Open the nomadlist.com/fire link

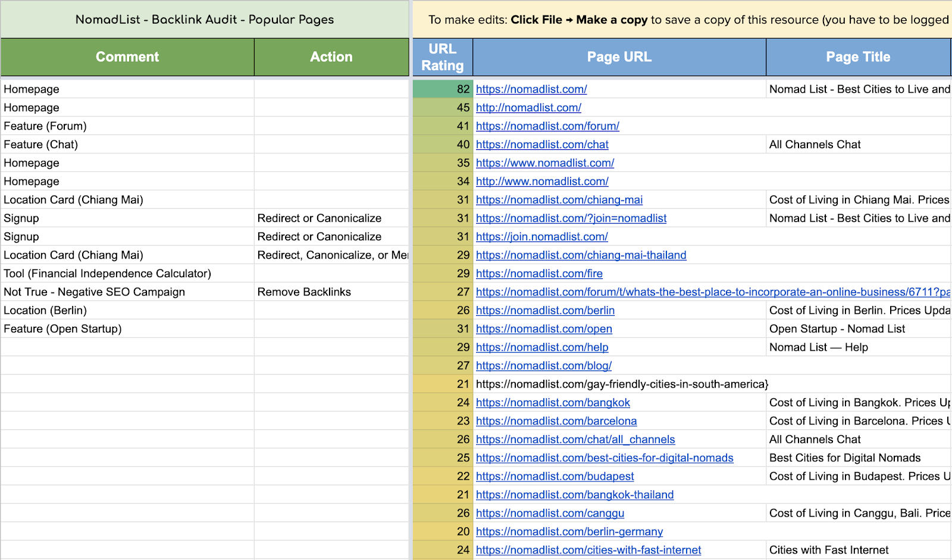539,273
